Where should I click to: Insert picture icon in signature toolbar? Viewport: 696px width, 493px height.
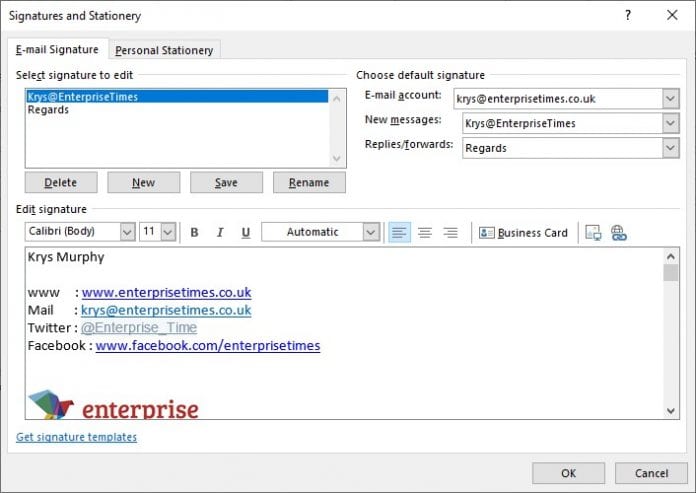[593, 233]
